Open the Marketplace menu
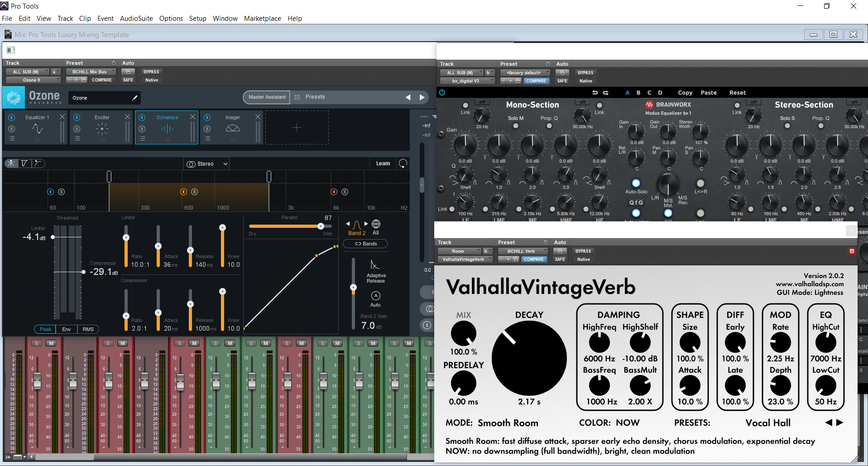868x466 pixels. point(262,19)
